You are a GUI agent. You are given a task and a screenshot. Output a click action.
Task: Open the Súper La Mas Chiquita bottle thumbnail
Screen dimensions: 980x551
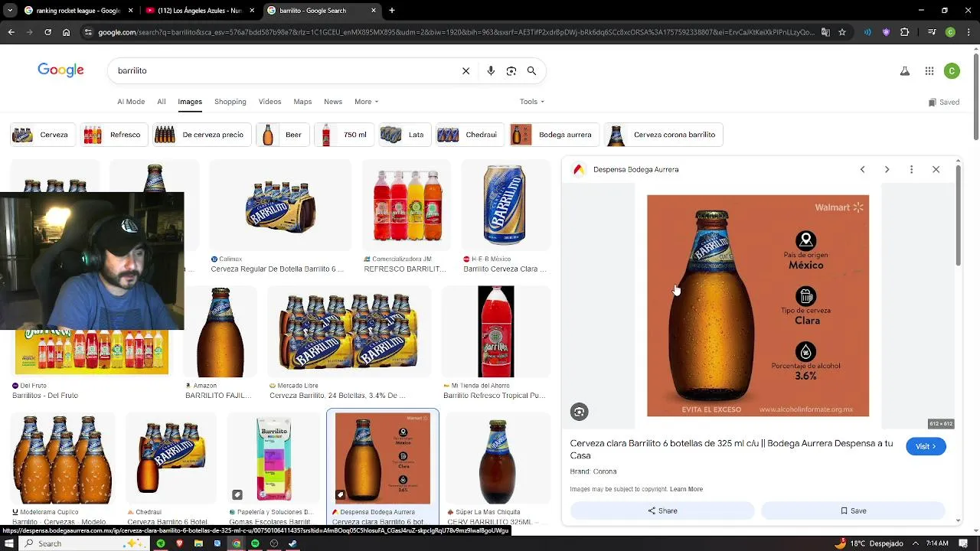[497, 459]
